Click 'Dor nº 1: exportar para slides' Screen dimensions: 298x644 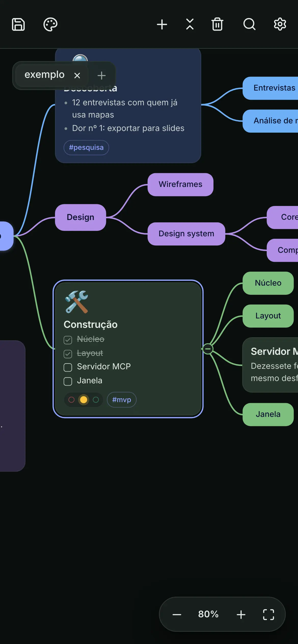128,128
